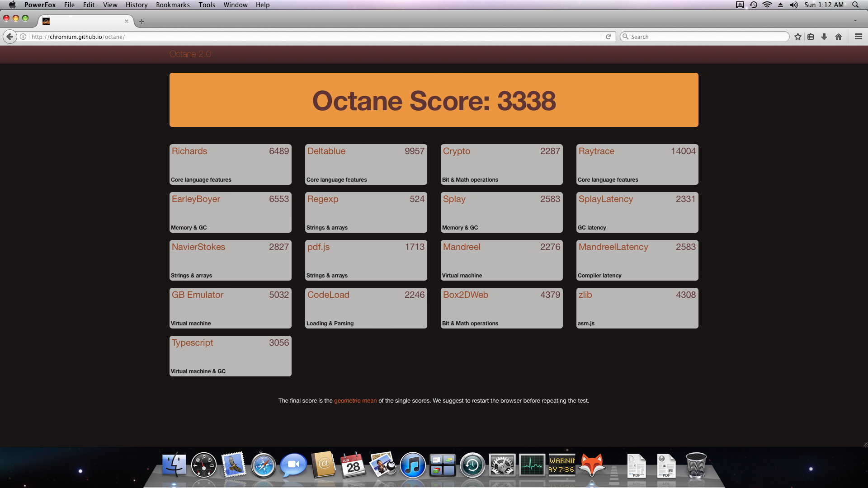Viewport: 868px width, 488px height.
Task: Click the pdf.js benchmark name
Action: pyautogui.click(x=319, y=247)
